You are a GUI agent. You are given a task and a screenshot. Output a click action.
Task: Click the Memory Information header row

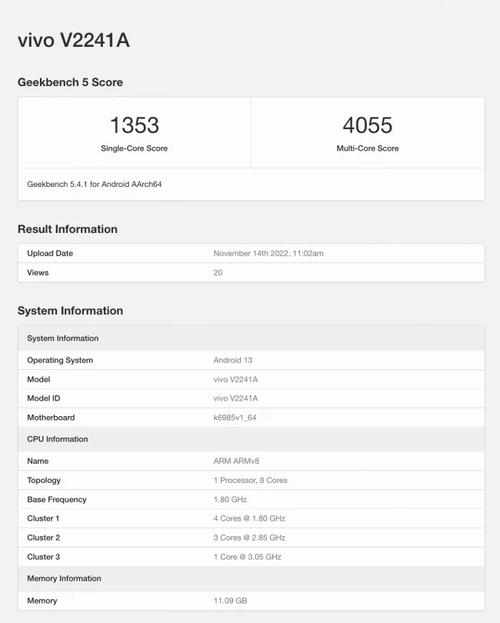coord(251,578)
